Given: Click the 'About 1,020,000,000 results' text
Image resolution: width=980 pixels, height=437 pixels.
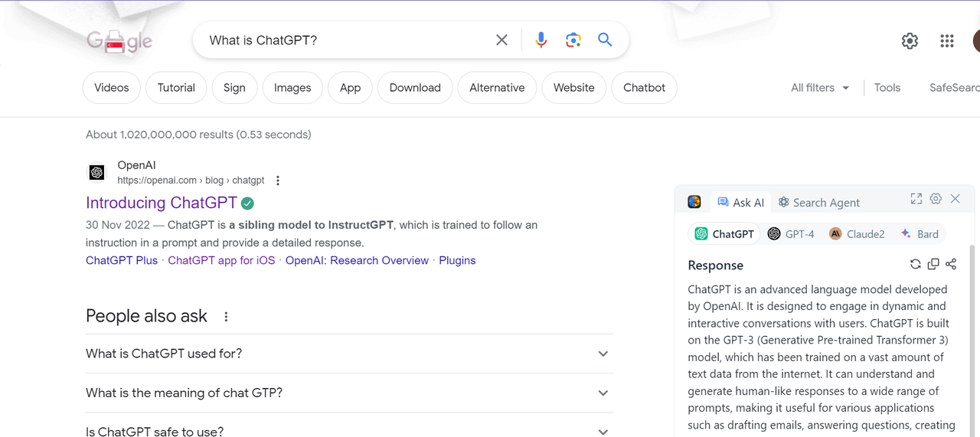Looking at the screenshot, I should tap(198, 135).
